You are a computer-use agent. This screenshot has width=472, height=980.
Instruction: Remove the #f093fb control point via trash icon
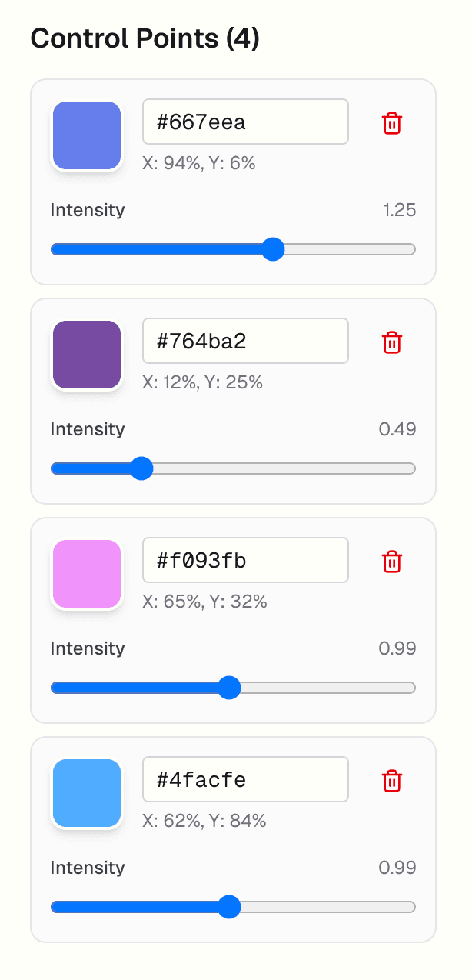[x=392, y=562]
